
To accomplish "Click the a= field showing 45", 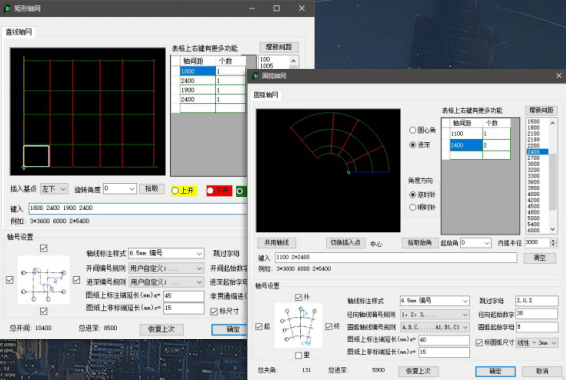I will (184, 296).
